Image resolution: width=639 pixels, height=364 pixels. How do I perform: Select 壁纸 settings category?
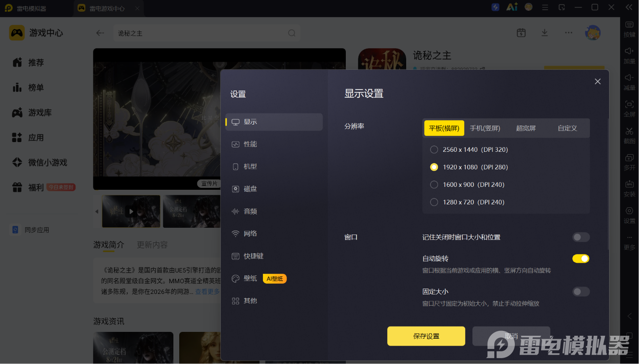pos(274,278)
